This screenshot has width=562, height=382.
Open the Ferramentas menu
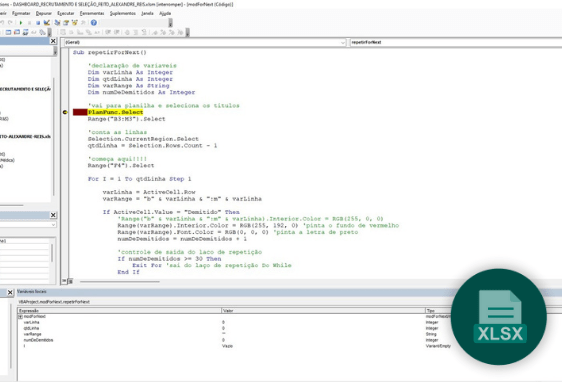tap(92, 13)
